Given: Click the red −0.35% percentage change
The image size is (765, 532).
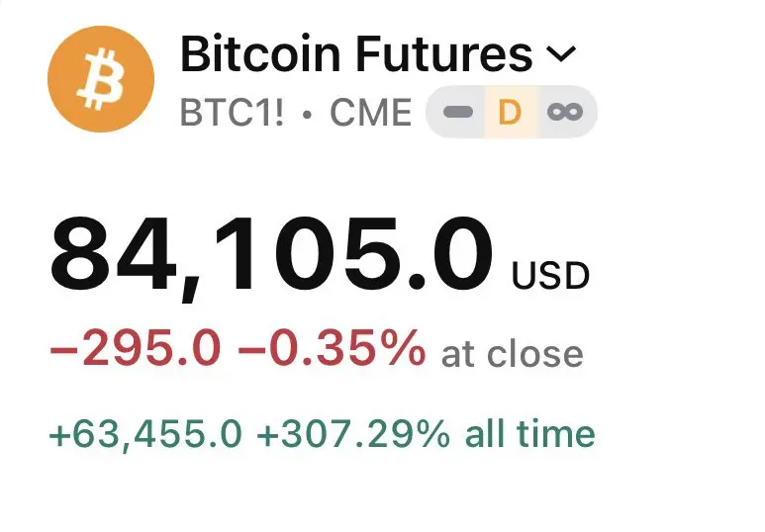Looking at the screenshot, I should tap(332, 347).
